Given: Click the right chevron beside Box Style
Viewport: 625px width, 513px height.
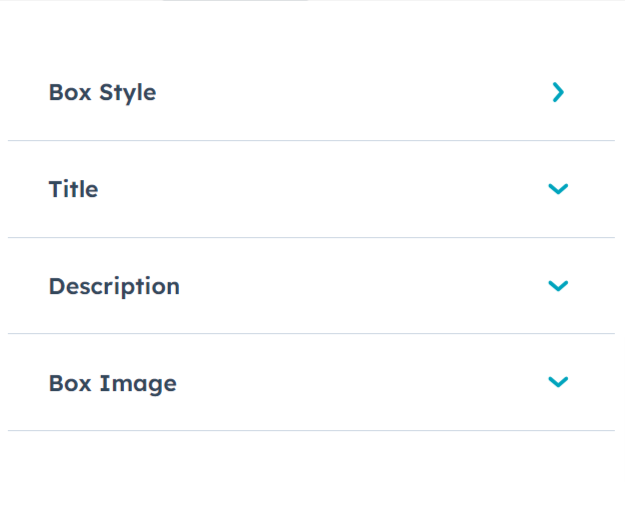Looking at the screenshot, I should [558, 93].
